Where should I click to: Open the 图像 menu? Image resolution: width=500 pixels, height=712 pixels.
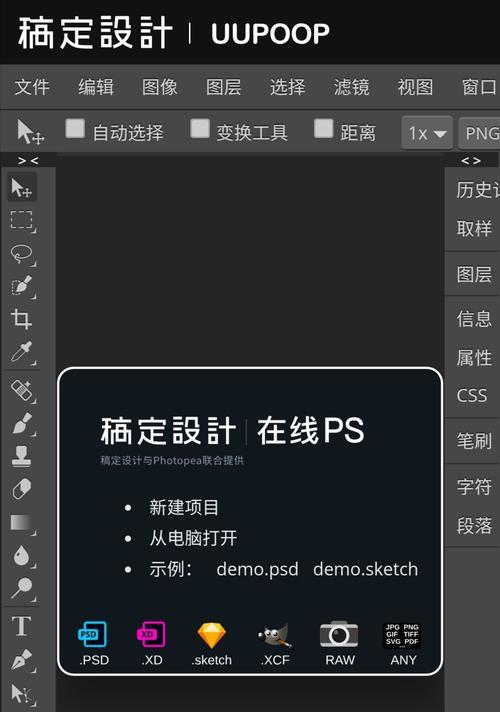click(x=160, y=87)
